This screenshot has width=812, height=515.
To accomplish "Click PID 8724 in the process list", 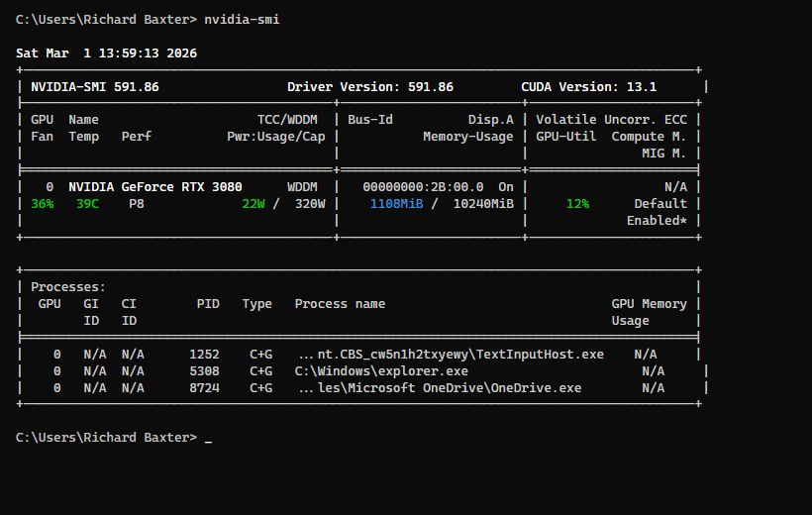I will (x=204, y=388).
